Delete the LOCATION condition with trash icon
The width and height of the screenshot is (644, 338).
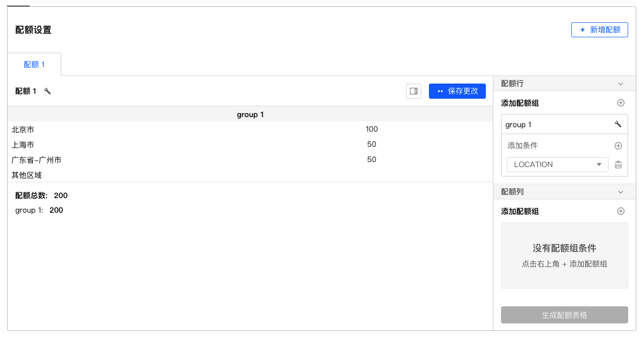618,165
